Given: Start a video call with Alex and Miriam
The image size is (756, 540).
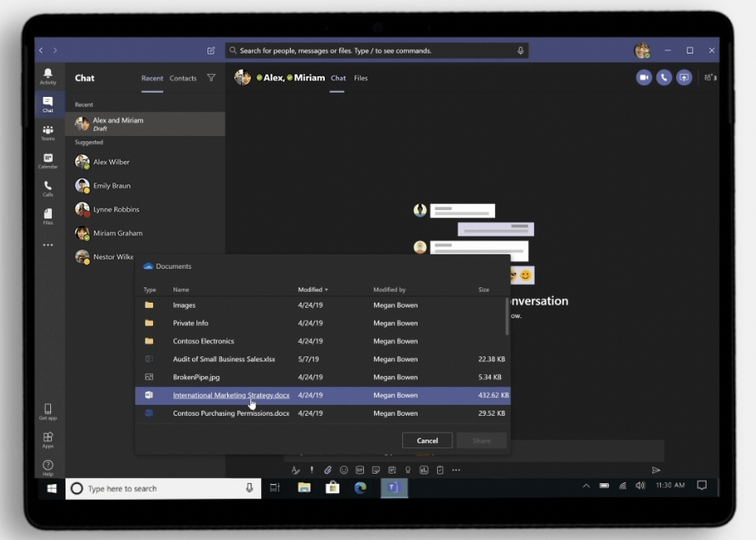Looking at the screenshot, I should click(x=644, y=77).
